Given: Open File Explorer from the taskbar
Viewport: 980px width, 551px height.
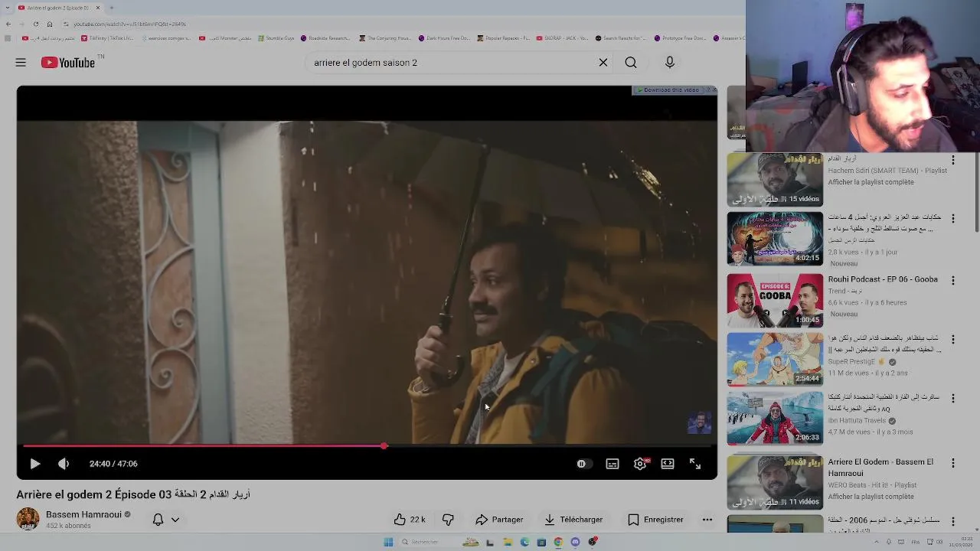Looking at the screenshot, I should (x=508, y=542).
